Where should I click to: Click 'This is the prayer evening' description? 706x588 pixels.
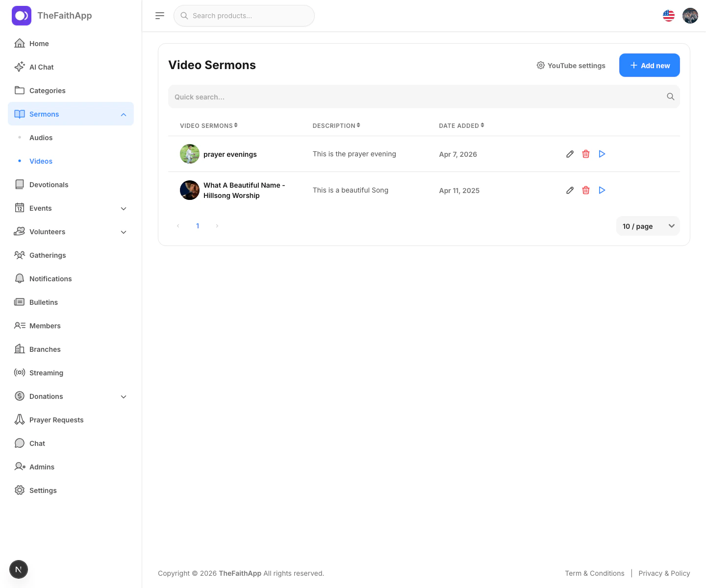pyautogui.click(x=354, y=154)
